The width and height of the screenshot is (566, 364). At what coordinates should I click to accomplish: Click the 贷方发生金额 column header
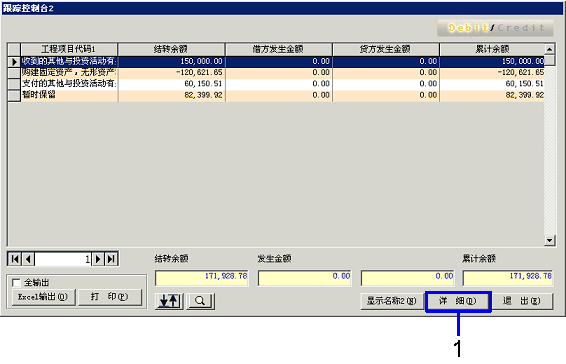click(x=386, y=49)
